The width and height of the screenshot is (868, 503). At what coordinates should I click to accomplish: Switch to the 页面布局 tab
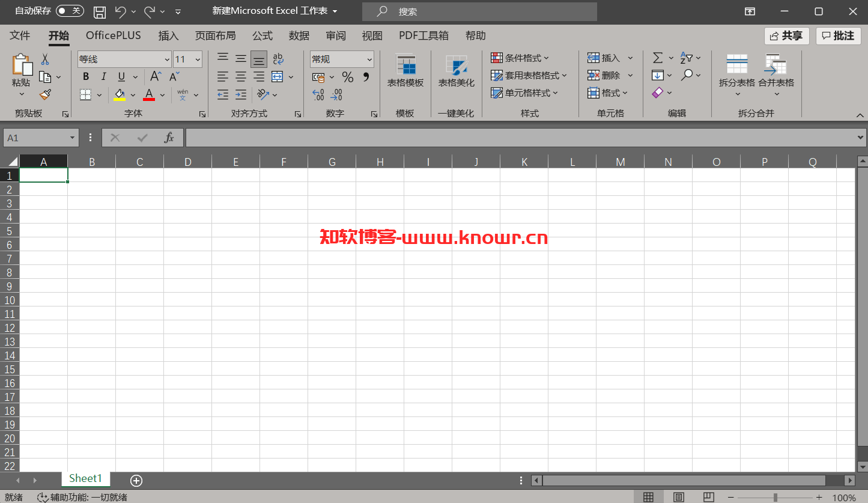click(x=215, y=35)
